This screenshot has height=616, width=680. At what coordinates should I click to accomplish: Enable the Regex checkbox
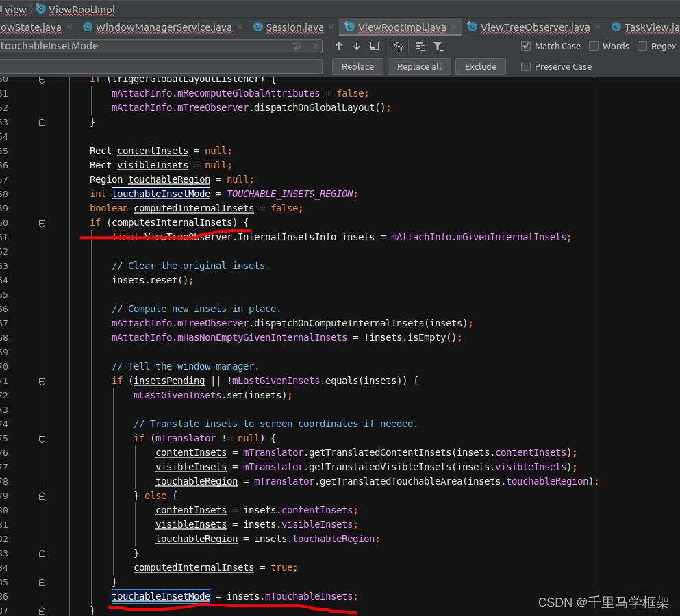(x=642, y=46)
